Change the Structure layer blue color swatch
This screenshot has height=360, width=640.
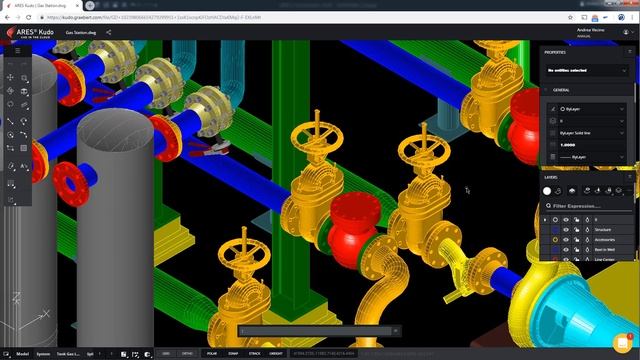tap(555, 229)
